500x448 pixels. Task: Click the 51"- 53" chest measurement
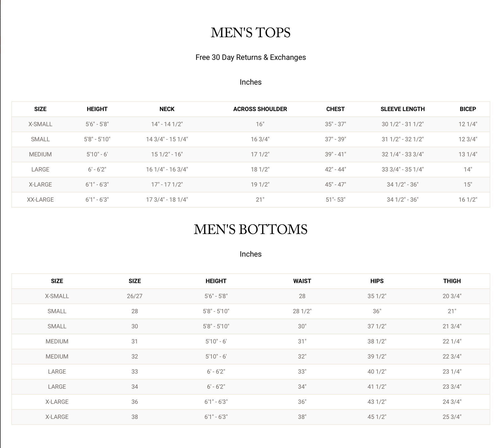pos(335,200)
